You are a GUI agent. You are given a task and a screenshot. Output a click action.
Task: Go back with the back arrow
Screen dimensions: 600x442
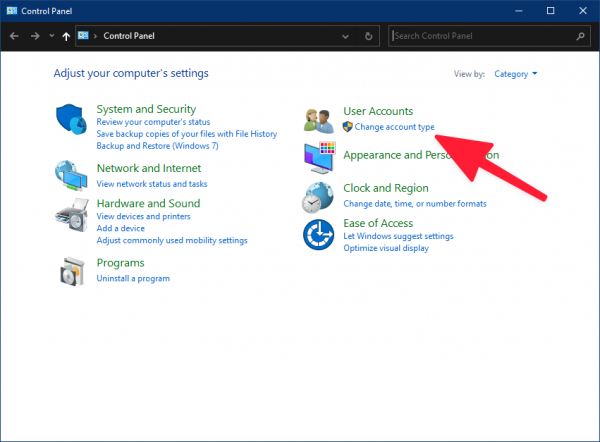click(14, 36)
